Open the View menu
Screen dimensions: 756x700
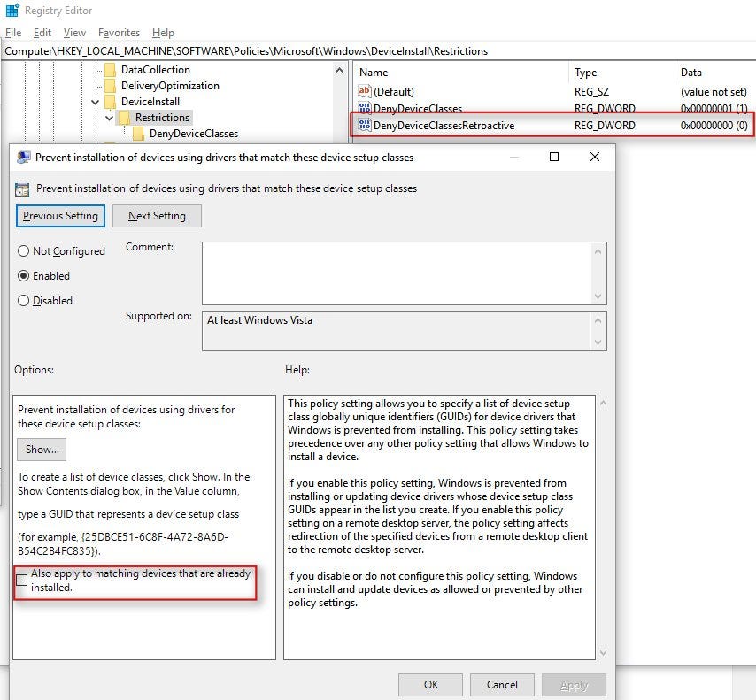pos(74,32)
